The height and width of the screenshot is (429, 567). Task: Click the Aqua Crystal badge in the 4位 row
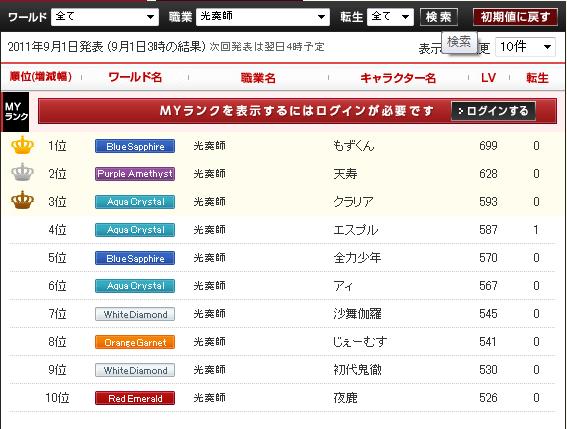[x=135, y=230]
